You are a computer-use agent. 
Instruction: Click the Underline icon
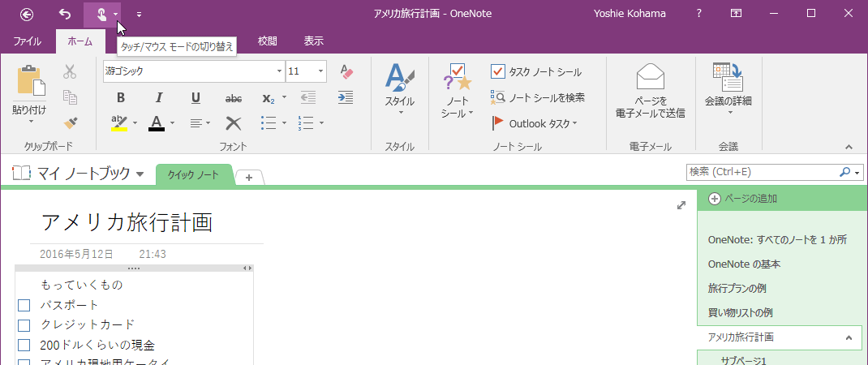[x=196, y=98]
